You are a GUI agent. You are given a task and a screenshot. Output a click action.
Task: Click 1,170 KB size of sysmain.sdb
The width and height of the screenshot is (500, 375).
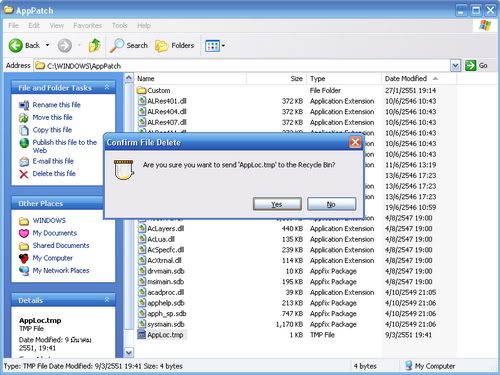[x=289, y=324]
